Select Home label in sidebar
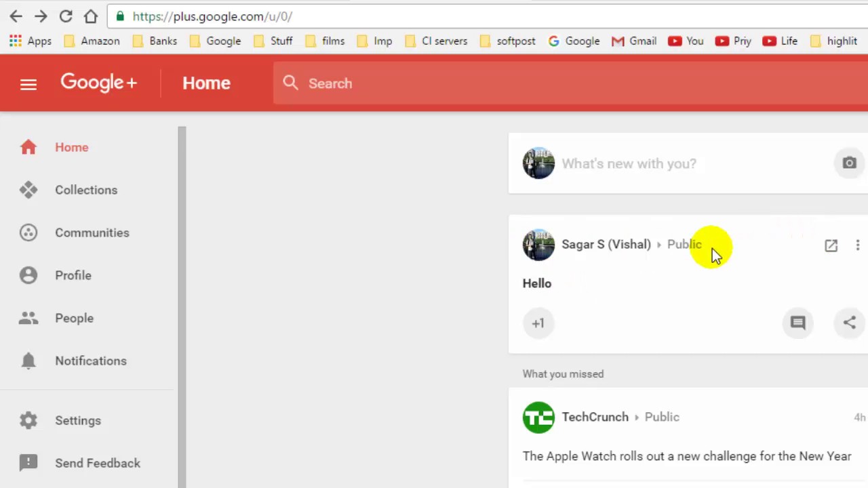Image resolution: width=868 pixels, height=488 pixels. click(72, 147)
